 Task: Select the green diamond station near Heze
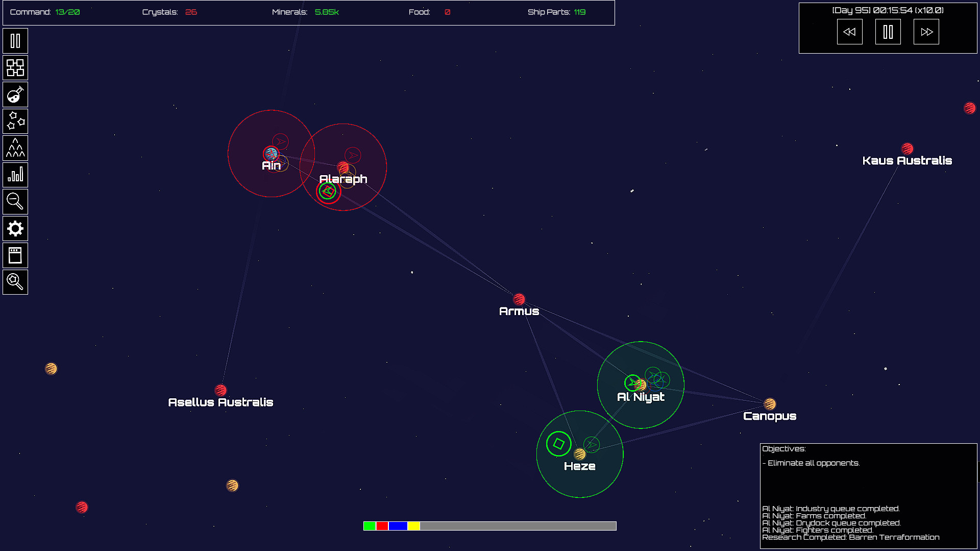(x=558, y=444)
